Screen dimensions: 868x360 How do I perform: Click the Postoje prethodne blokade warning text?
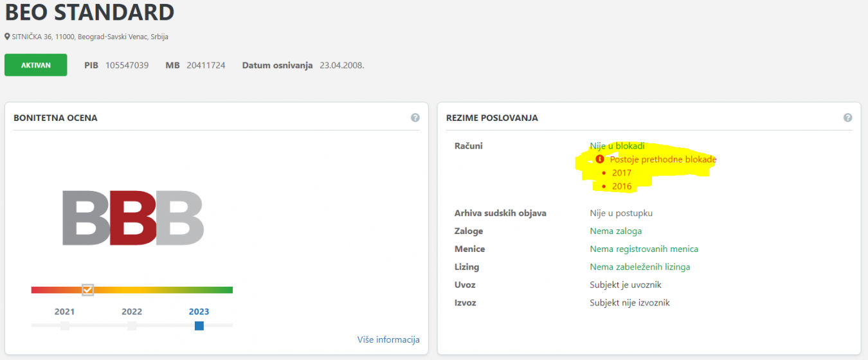pyautogui.click(x=663, y=159)
